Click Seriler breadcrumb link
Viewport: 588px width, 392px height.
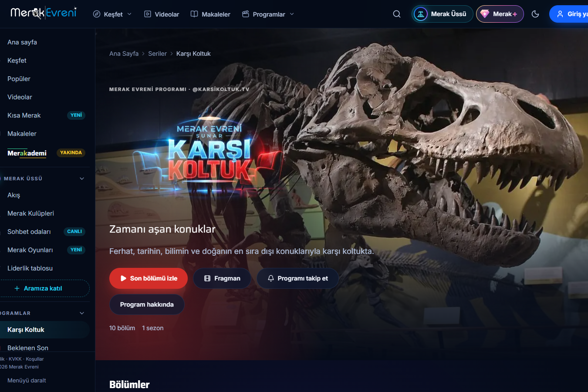(157, 54)
